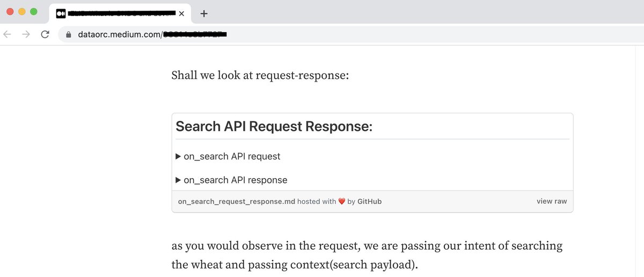Go forward using the browser forward arrow
This screenshot has height=277, width=644.
coord(26,34)
